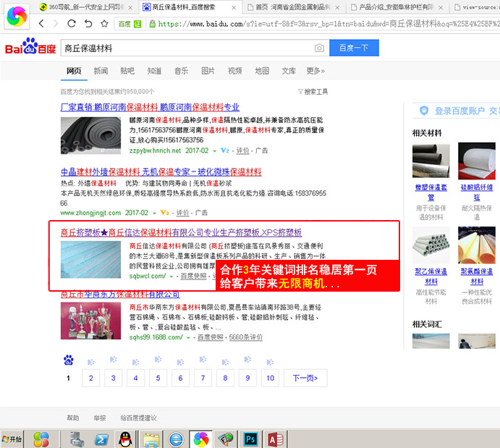Switch to the 贴吧 search tab

(x=127, y=71)
